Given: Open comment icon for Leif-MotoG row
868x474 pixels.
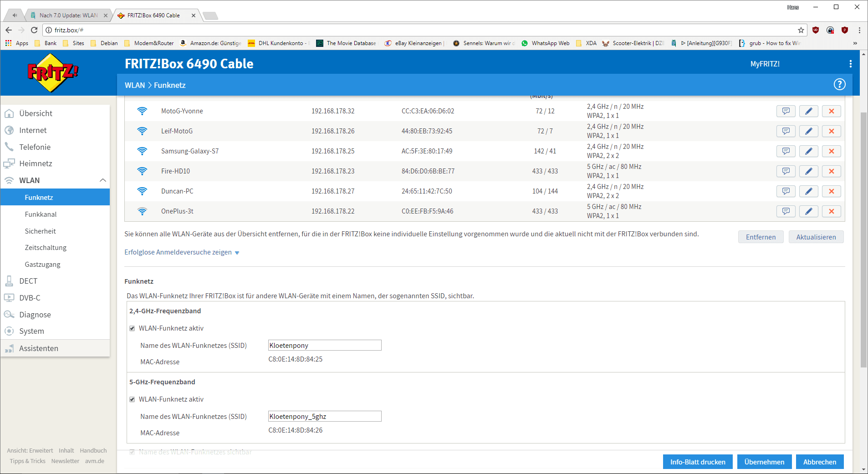Looking at the screenshot, I should (786, 131).
